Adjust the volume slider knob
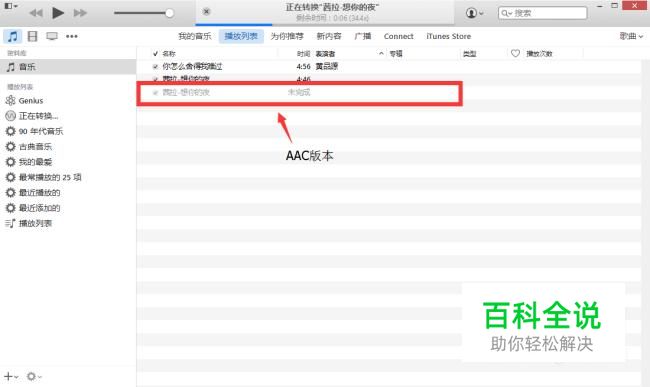The image size is (650, 387). [x=169, y=13]
